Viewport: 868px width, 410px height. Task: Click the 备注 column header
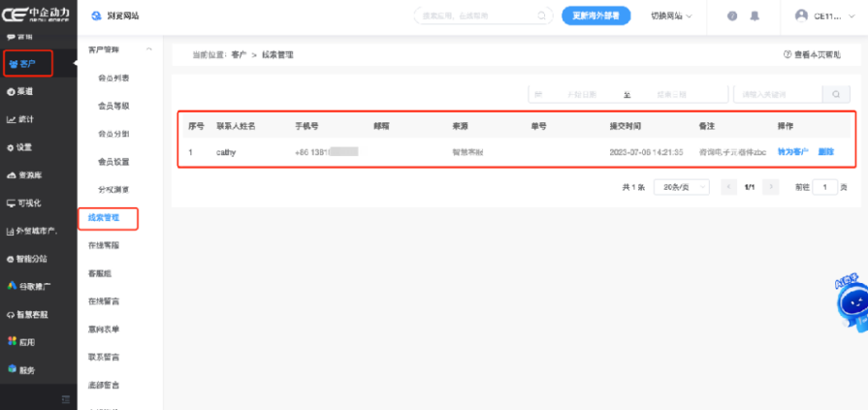[707, 126]
